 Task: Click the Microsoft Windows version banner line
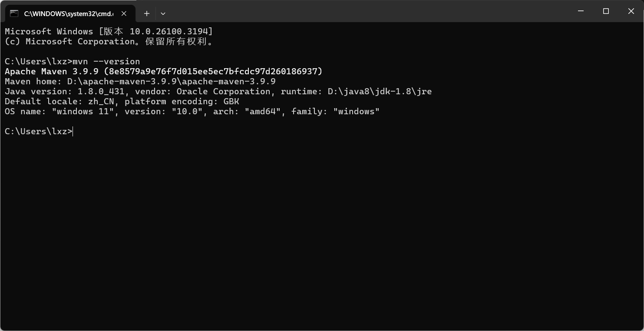click(109, 31)
